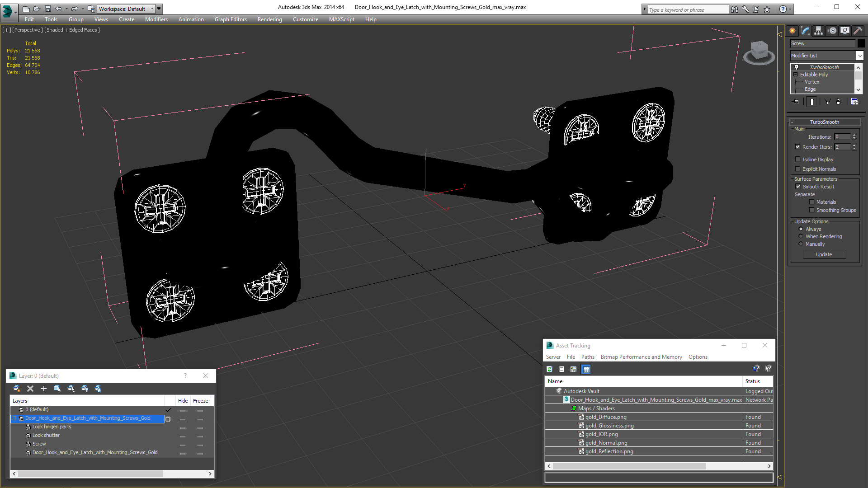Click Remove Modifier from stack icon
This screenshot has width=868, height=488.
(839, 102)
